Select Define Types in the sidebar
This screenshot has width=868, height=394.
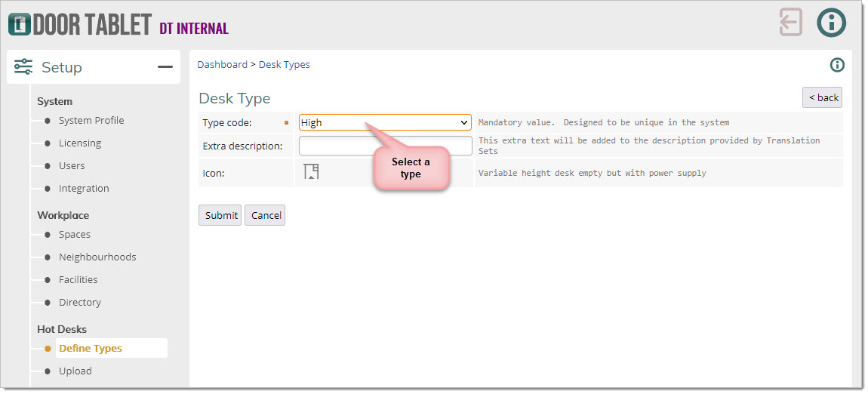pyautogui.click(x=91, y=349)
